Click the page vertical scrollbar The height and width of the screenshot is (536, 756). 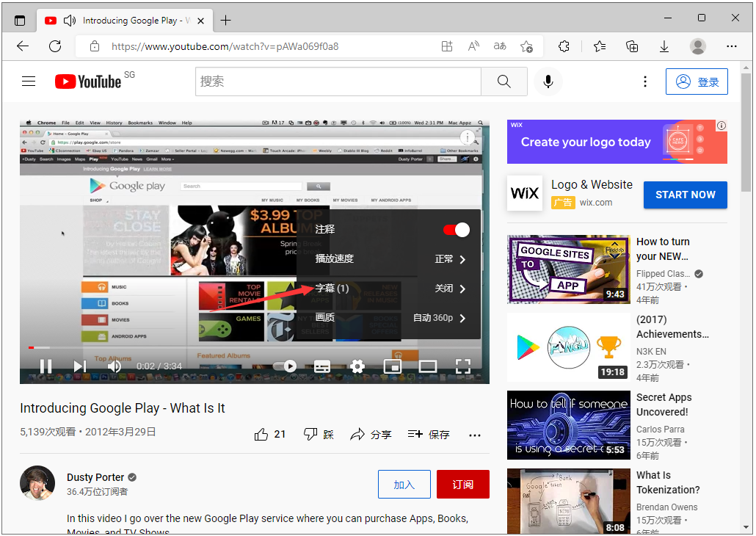pyautogui.click(x=746, y=133)
